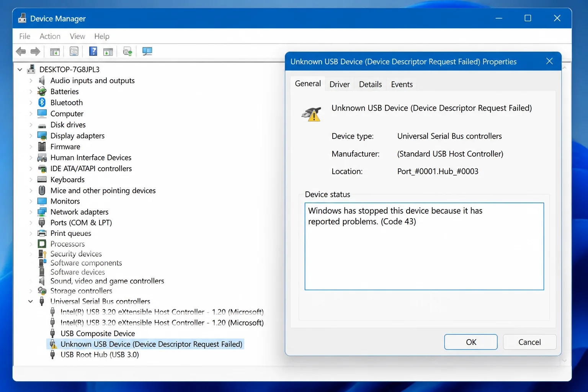Switch to the Details tab
588x392 pixels.
click(x=370, y=84)
